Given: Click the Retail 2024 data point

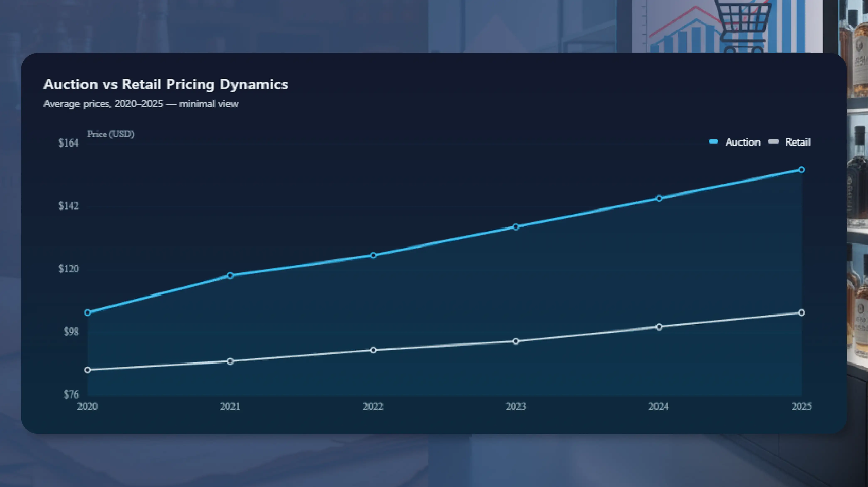Looking at the screenshot, I should 659,327.
